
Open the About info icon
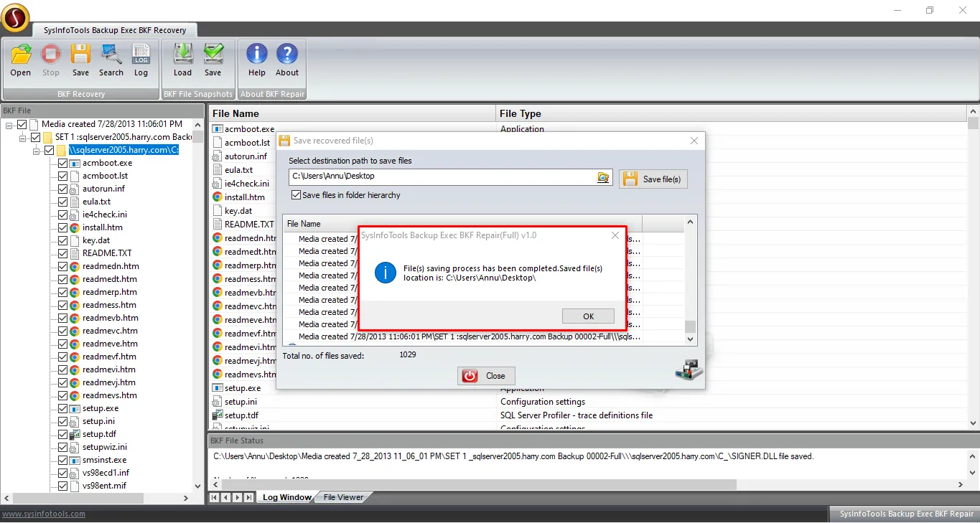(287, 55)
